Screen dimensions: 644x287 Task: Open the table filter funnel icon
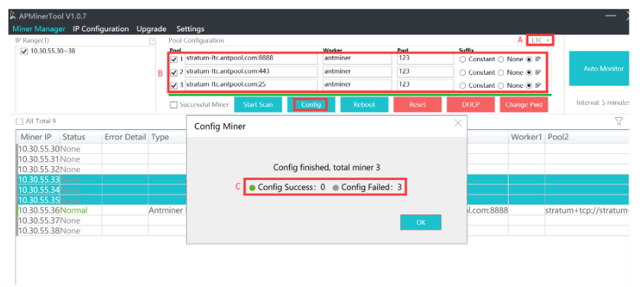click(x=619, y=121)
